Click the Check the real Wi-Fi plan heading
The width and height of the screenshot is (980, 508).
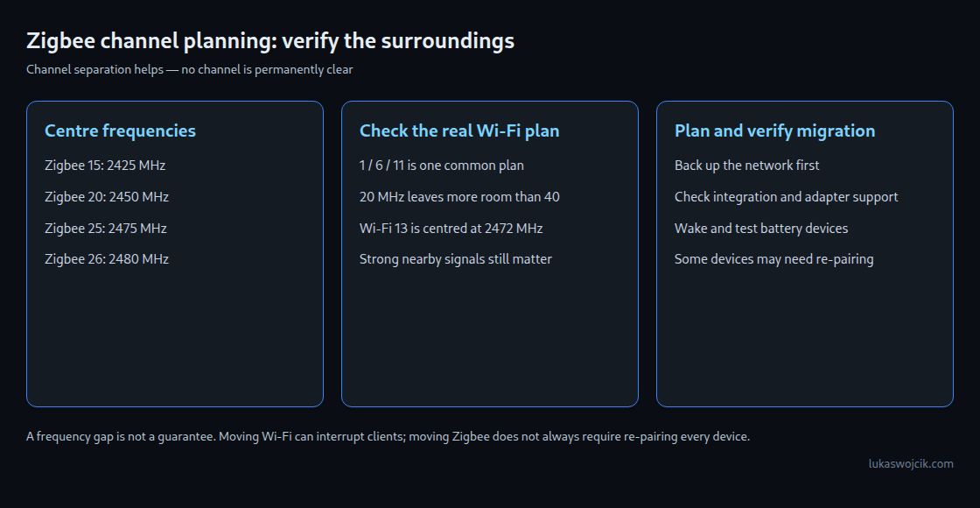pos(459,131)
